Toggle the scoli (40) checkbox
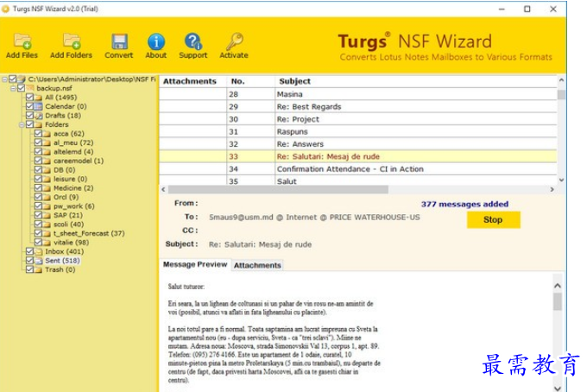587x392 pixels. click(39, 224)
